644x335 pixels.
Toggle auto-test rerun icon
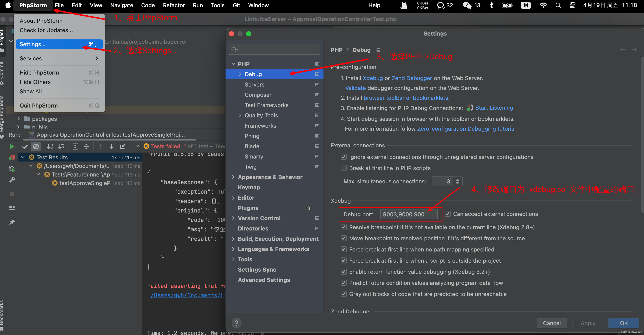point(12,169)
